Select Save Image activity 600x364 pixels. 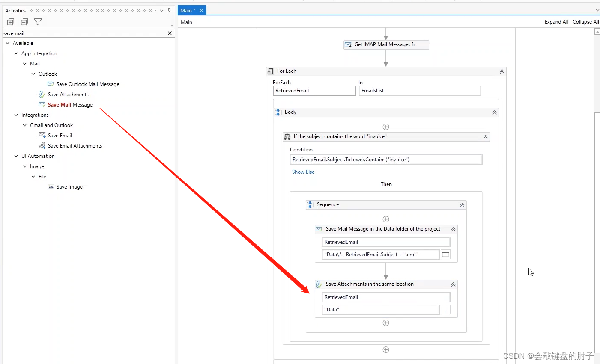pyautogui.click(x=69, y=187)
